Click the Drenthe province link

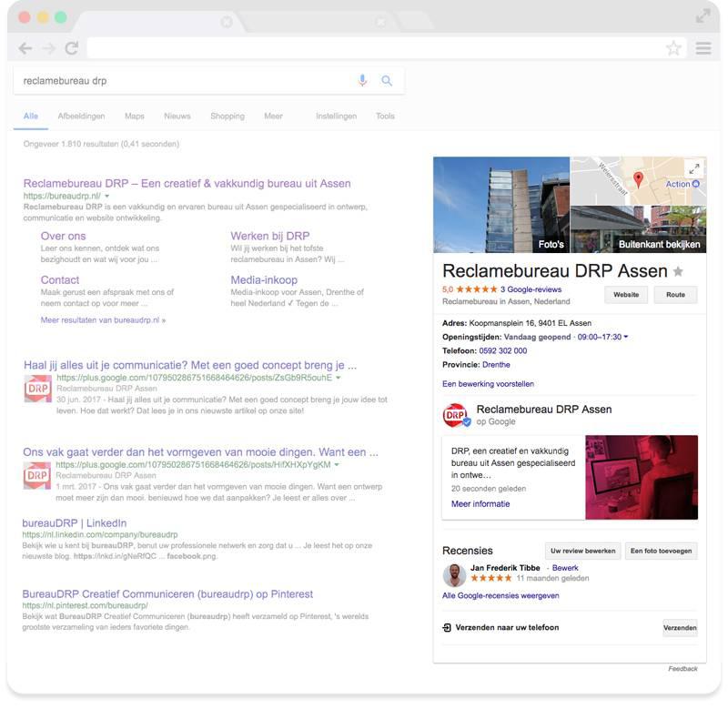pyautogui.click(x=496, y=364)
